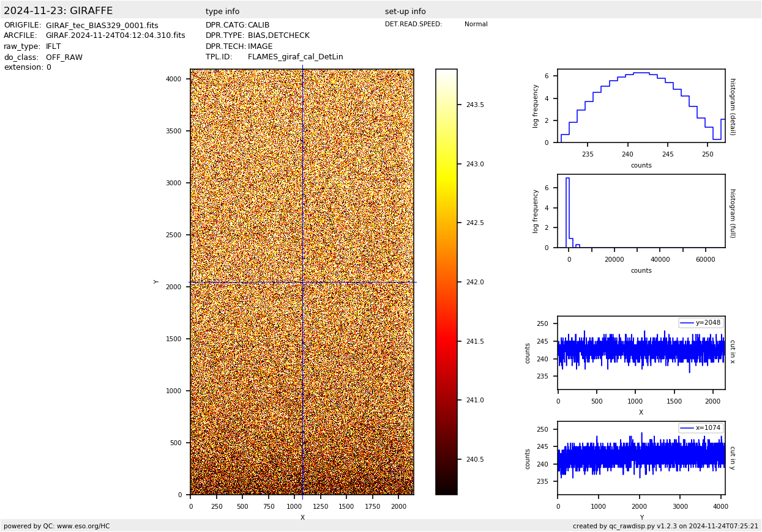The width and height of the screenshot is (762, 532).
Task: Click the "type info" header
Action: coord(222,12)
